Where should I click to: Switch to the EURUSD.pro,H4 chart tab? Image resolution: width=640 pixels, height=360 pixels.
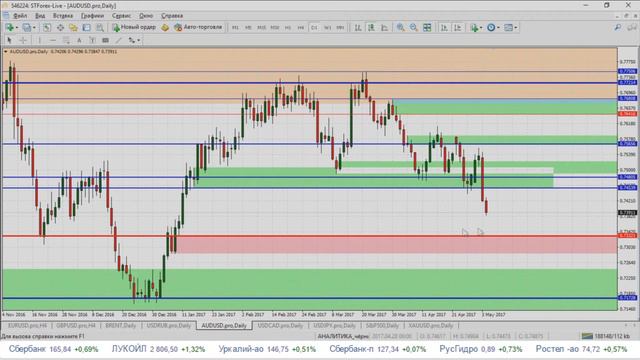coord(27,325)
